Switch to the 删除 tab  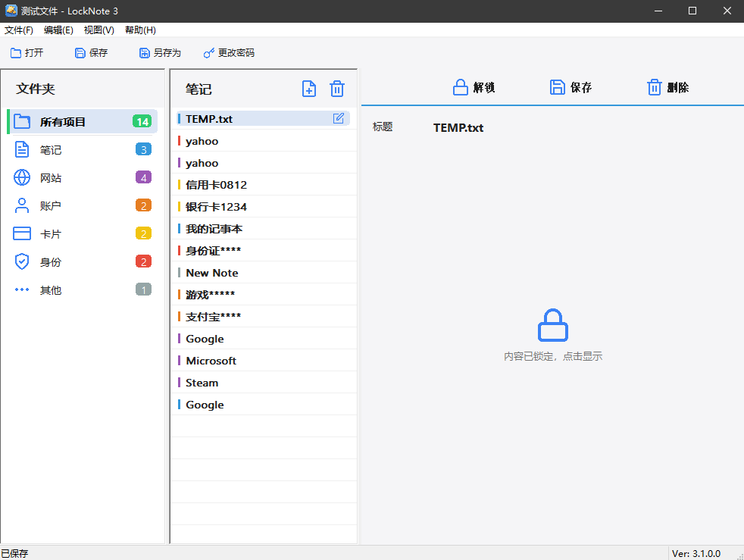[666, 87]
